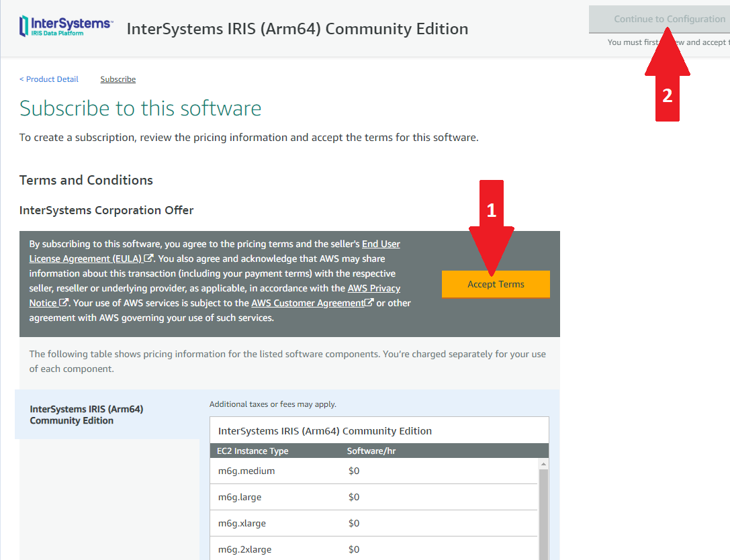Viewport: 730px width, 560px height.
Task: Click the AWS Customer Agreement external icon
Action: click(x=369, y=303)
